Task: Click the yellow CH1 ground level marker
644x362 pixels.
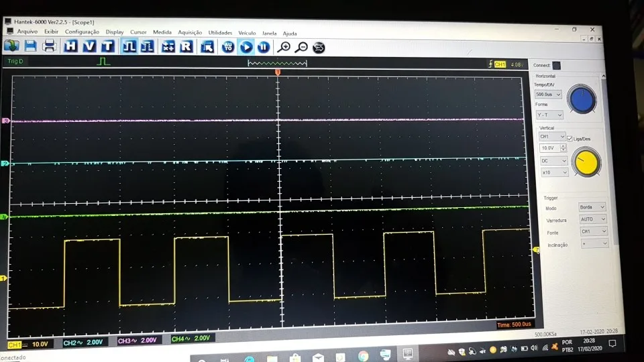Action: (x=3, y=278)
